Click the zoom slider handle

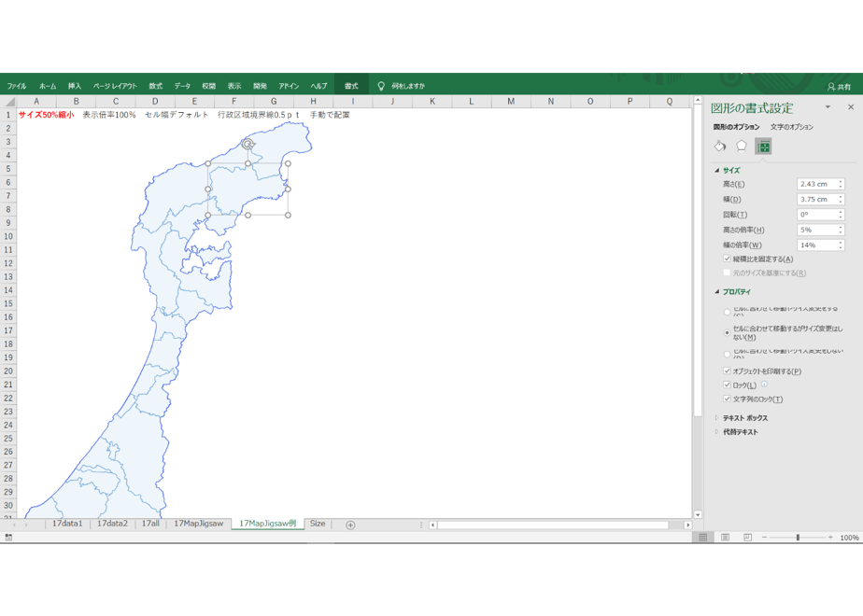[x=798, y=537]
